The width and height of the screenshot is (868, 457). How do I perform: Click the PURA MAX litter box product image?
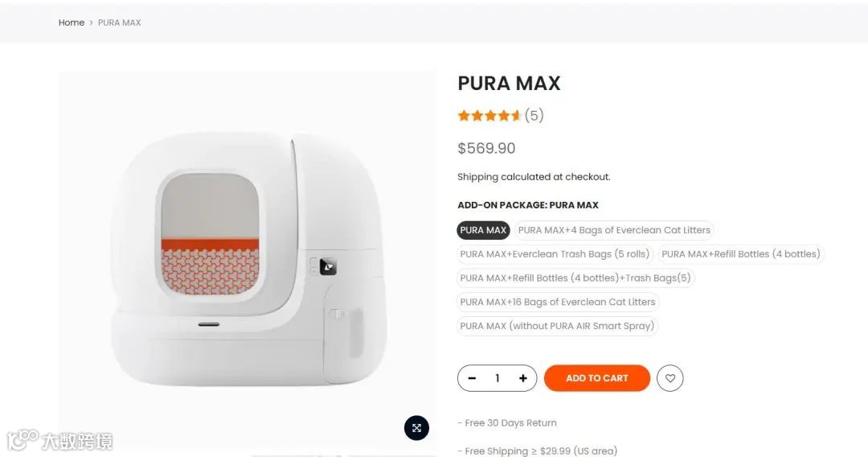point(248,259)
